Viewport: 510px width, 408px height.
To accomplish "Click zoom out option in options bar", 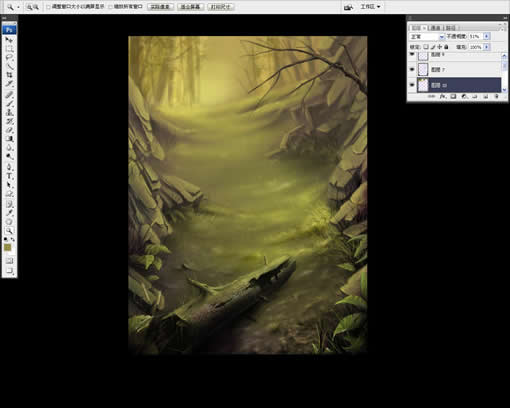I will 36,7.
